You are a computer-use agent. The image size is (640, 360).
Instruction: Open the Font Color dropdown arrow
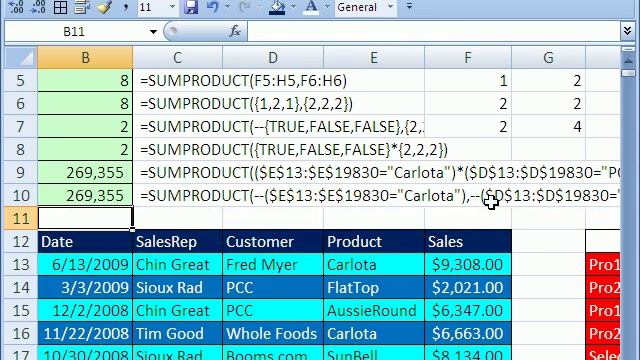(327, 7)
